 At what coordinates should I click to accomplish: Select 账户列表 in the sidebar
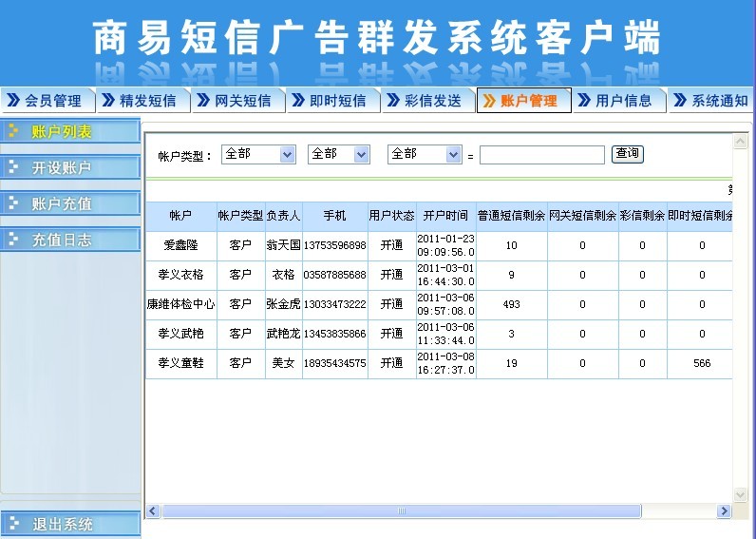tap(70, 131)
